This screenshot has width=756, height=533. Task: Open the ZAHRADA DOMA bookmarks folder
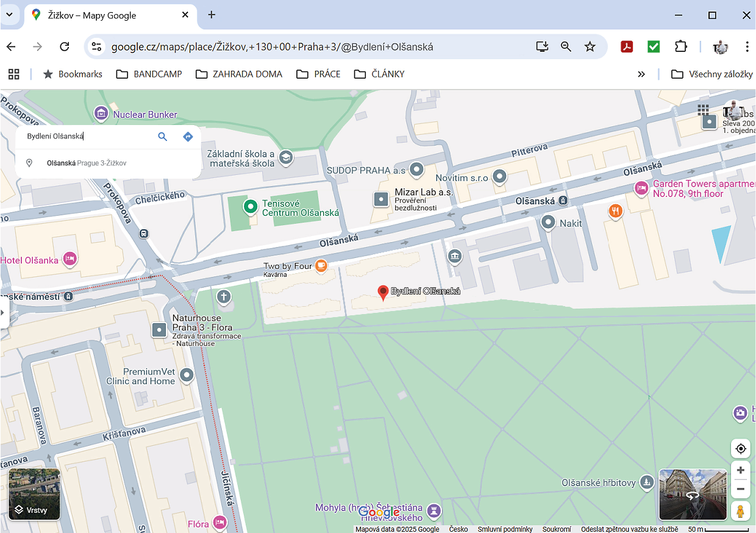click(x=239, y=74)
